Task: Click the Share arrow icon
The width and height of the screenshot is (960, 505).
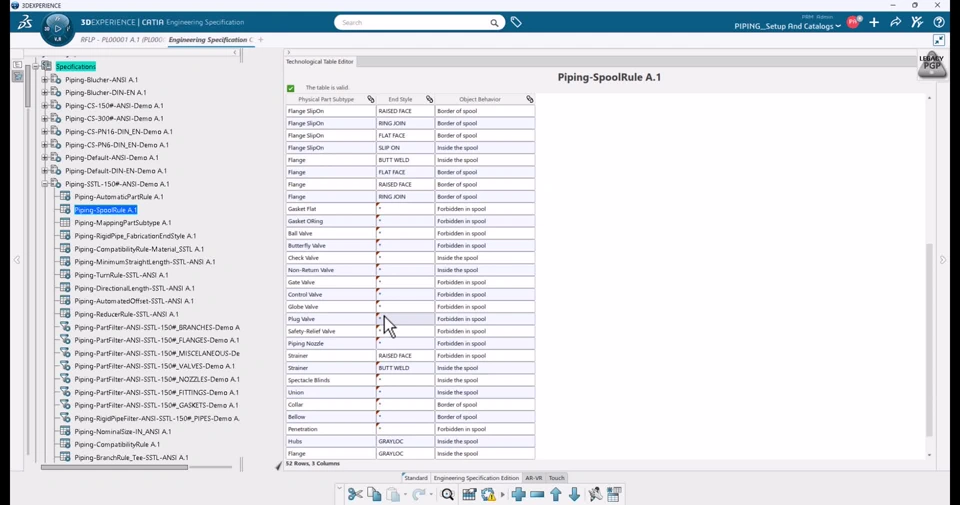Action: (x=895, y=23)
